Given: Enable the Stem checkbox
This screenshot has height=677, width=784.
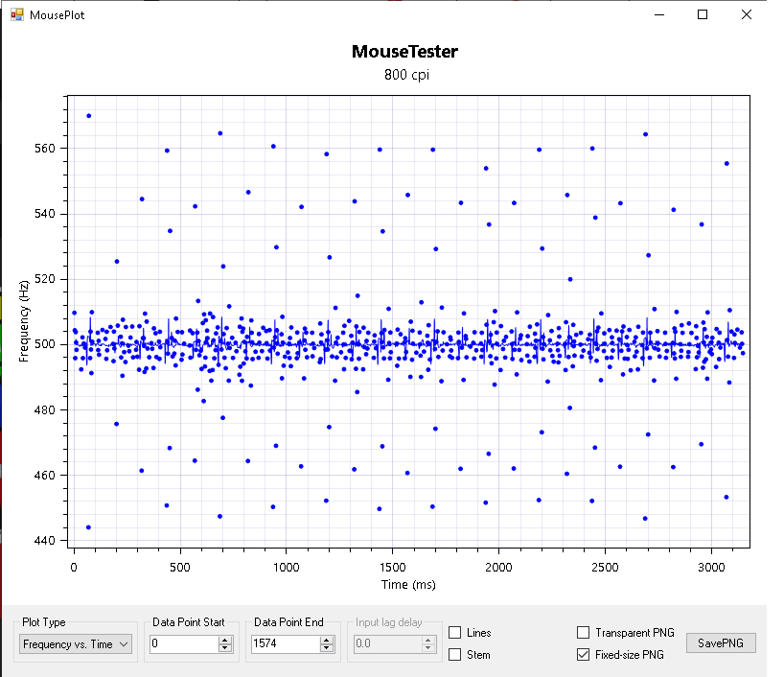Looking at the screenshot, I should pos(455,655).
